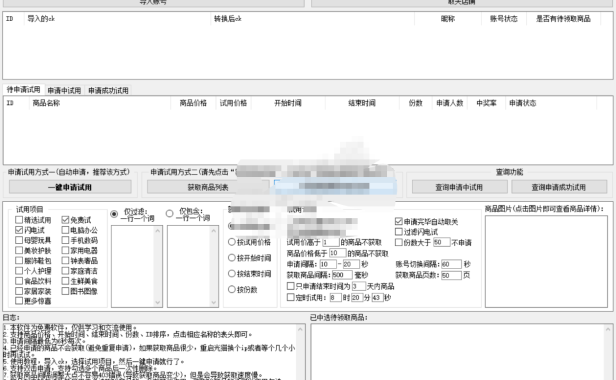Choose sort by 按试用价格
This screenshot has width=616, height=380.
[x=232, y=242]
